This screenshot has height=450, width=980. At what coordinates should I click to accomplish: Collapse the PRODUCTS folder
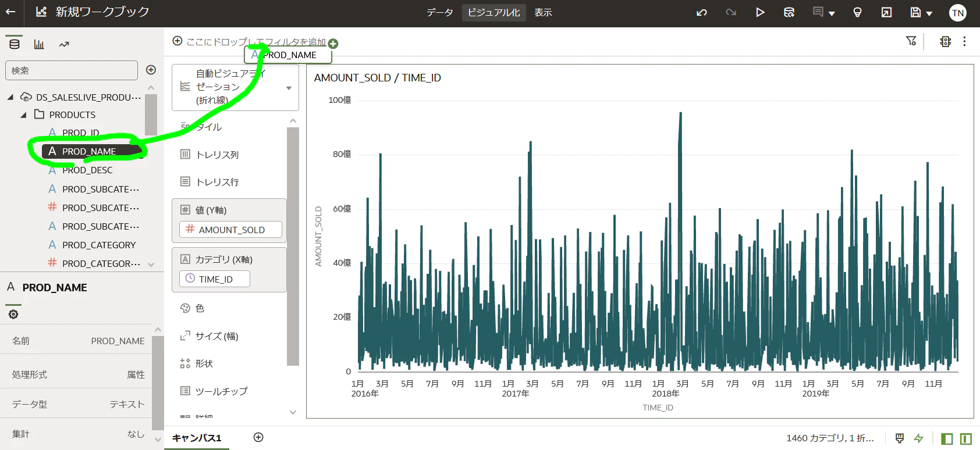(x=23, y=115)
